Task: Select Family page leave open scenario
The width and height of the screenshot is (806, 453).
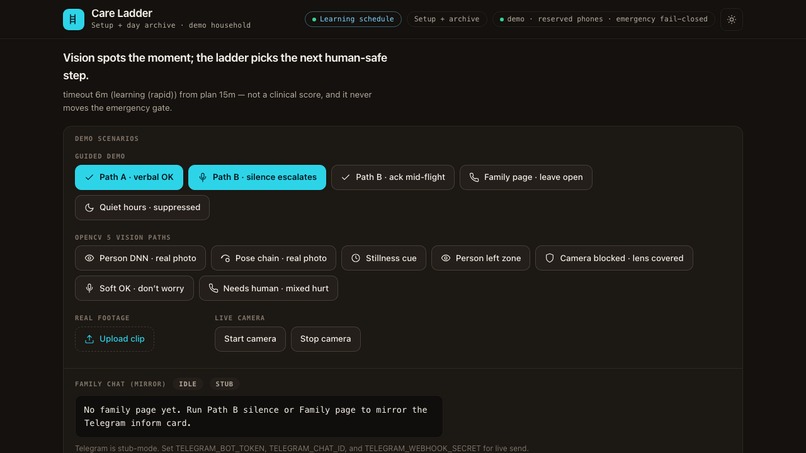Action: coord(526,177)
